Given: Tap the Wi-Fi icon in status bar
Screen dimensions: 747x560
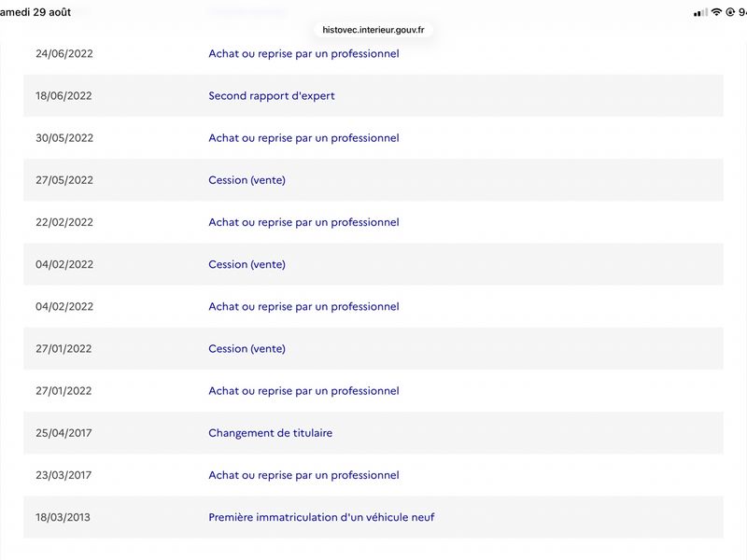Looking at the screenshot, I should (x=716, y=12).
